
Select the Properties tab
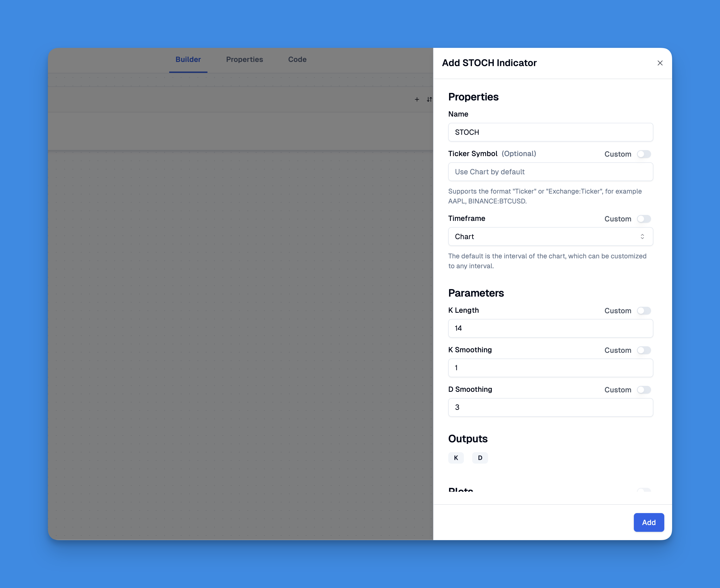click(x=244, y=59)
